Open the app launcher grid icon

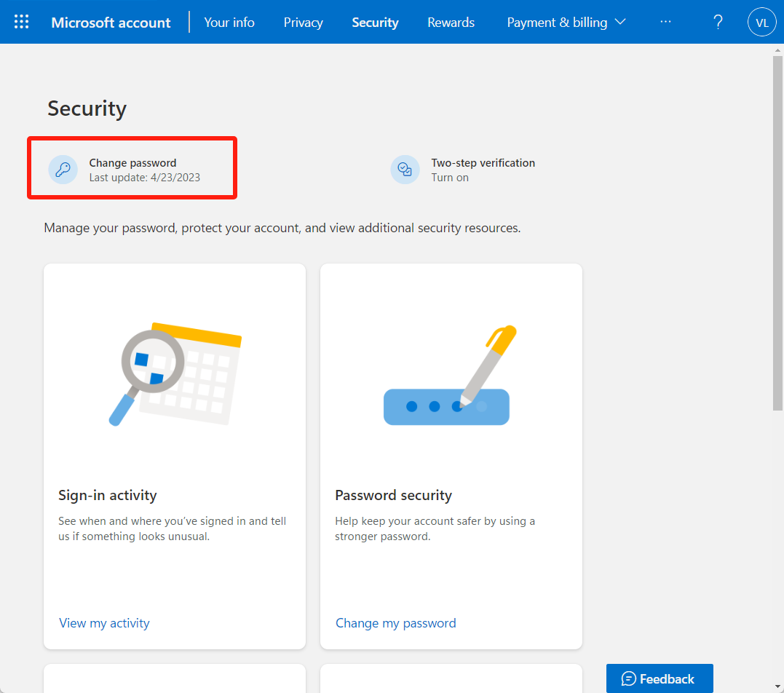click(x=21, y=22)
